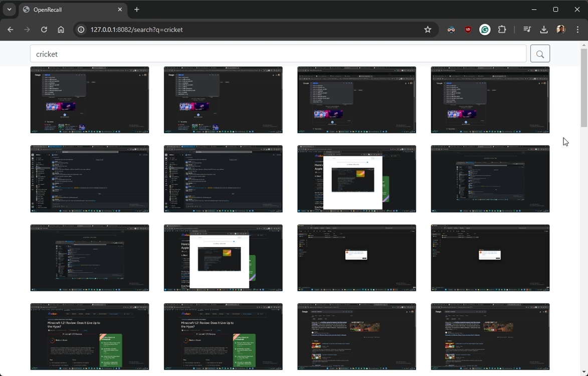Open the Grammarly extension

(485, 30)
